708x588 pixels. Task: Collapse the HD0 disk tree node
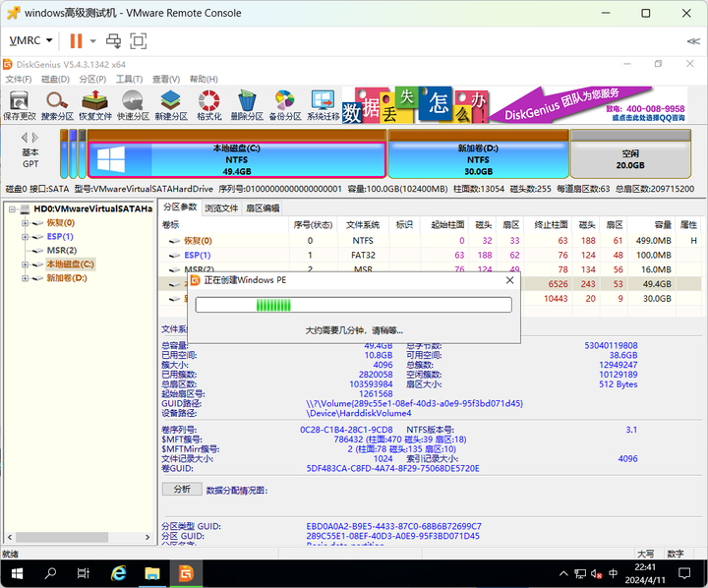pyautogui.click(x=12, y=209)
